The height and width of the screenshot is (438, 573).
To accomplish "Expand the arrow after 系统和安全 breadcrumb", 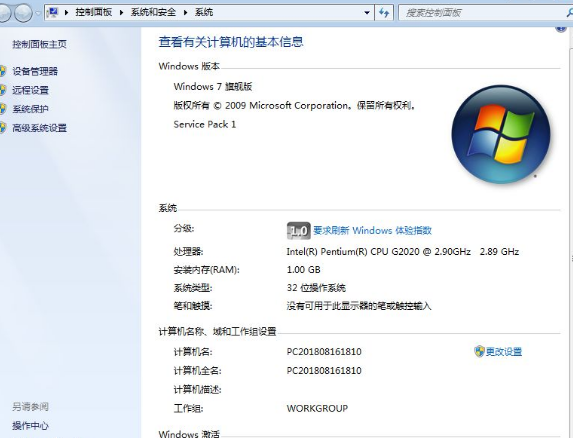I will pos(186,13).
